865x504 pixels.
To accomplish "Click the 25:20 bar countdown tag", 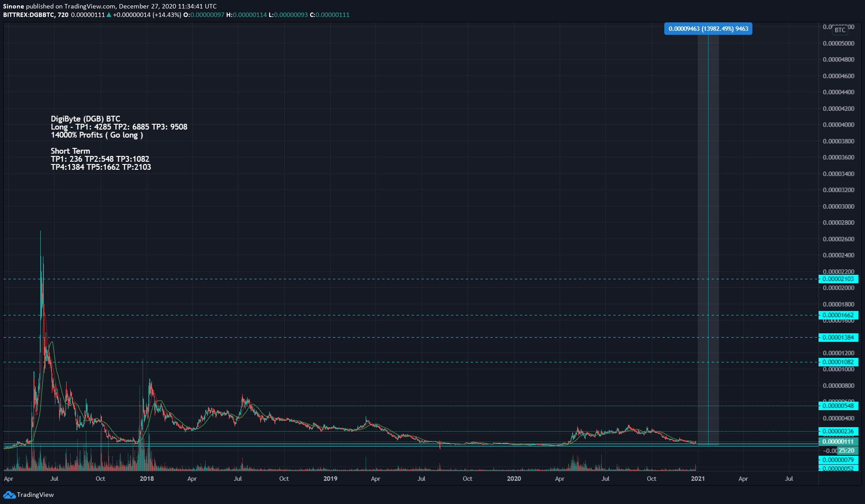I will [847, 450].
